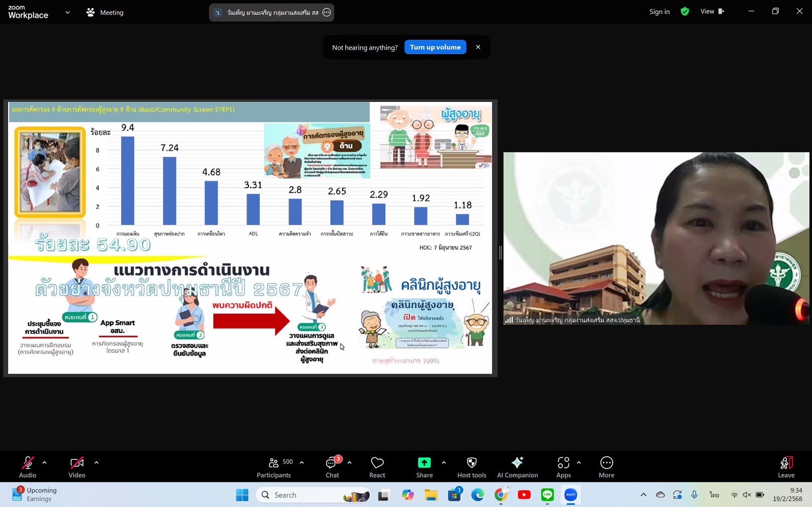Click the Sign in link
The image size is (812, 507).
click(659, 12)
